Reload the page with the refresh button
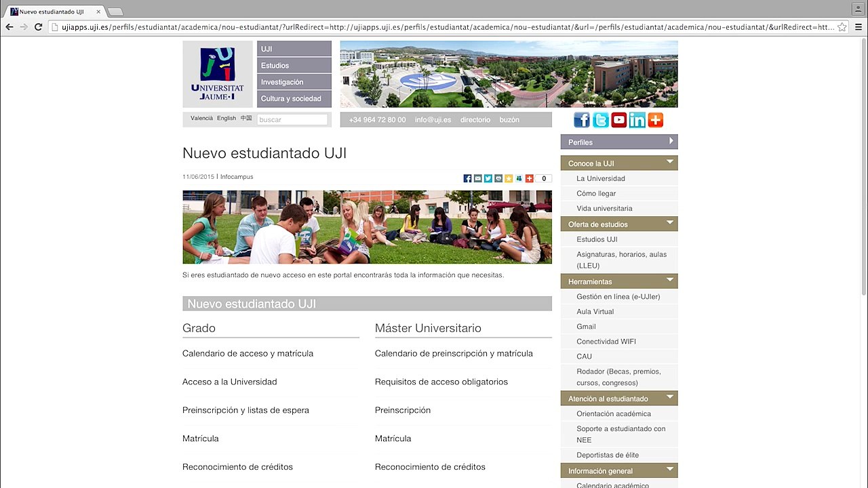The image size is (868, 488). [x=39, y=27]
